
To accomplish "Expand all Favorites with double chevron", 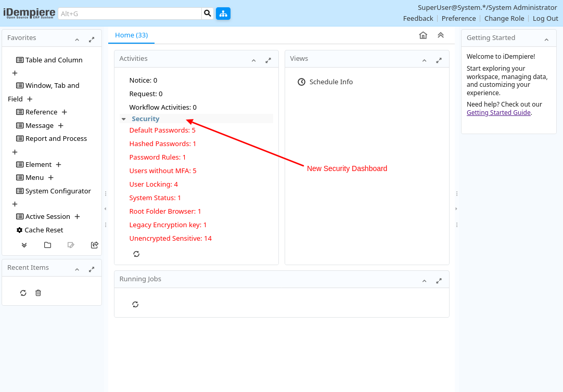I will [x=24, y=245].
